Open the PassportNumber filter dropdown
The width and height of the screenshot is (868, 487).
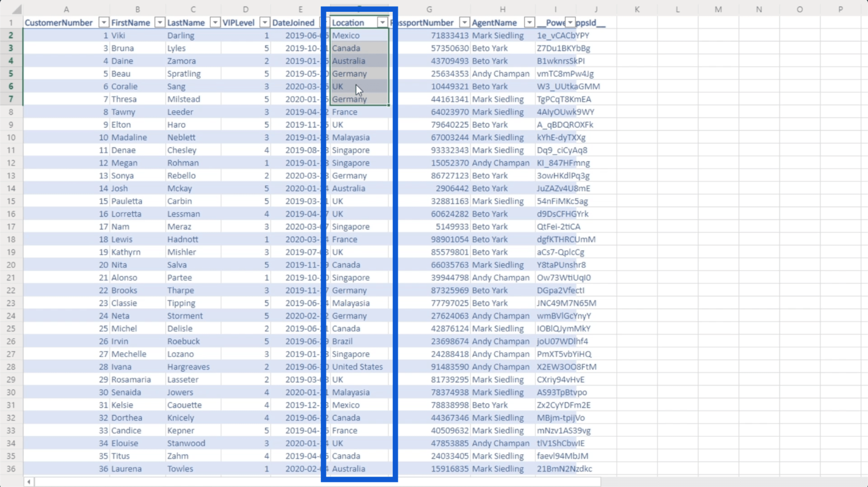tap(464, 22)
